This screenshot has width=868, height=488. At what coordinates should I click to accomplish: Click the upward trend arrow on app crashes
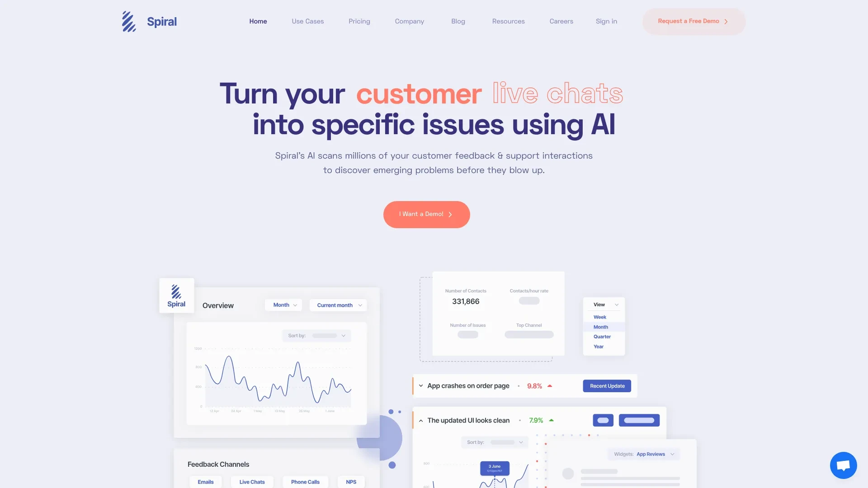[550, 385]
